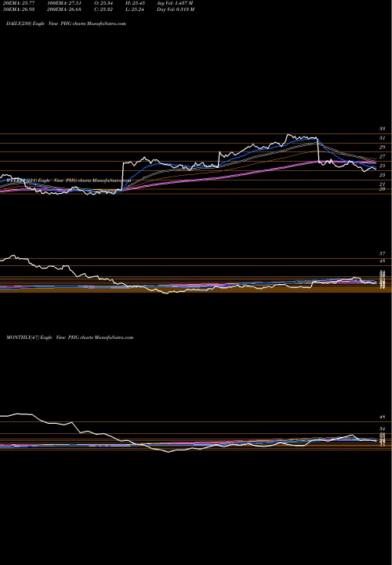Click the 31 price label on daily axis
This screenshot has height=565, width=392.
(x=383, y=138)
